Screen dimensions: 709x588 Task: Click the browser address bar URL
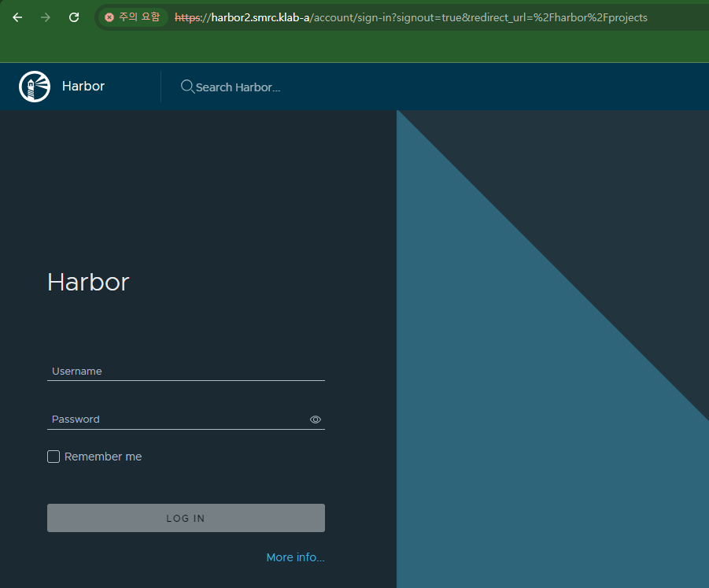[411, 17]
